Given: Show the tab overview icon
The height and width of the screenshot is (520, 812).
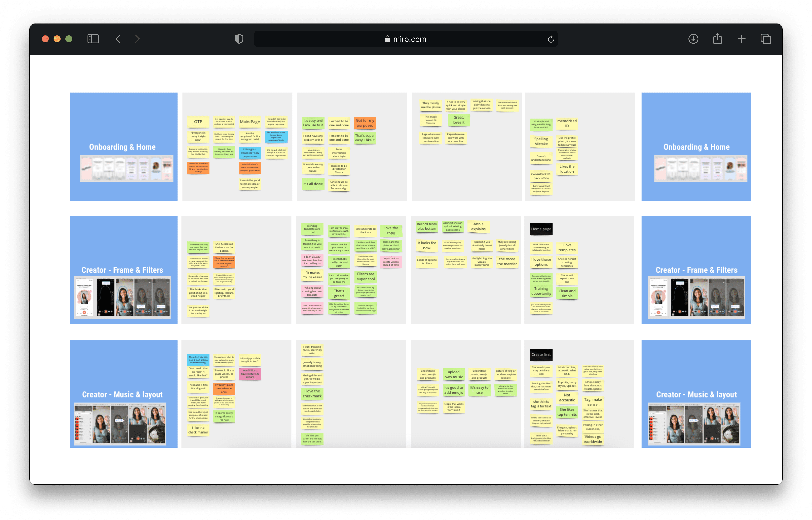Looking at the screenshot, I should pyautogui.click(x=765, y=39).
